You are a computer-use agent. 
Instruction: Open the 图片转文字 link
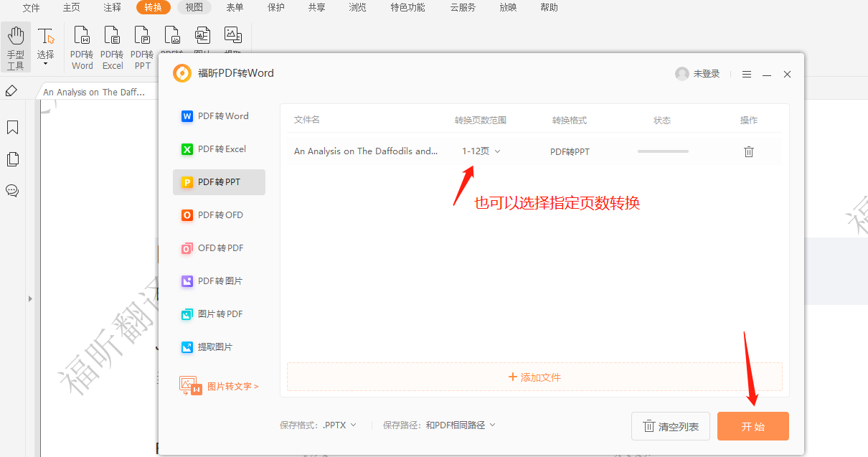click(x=233, y=386)
